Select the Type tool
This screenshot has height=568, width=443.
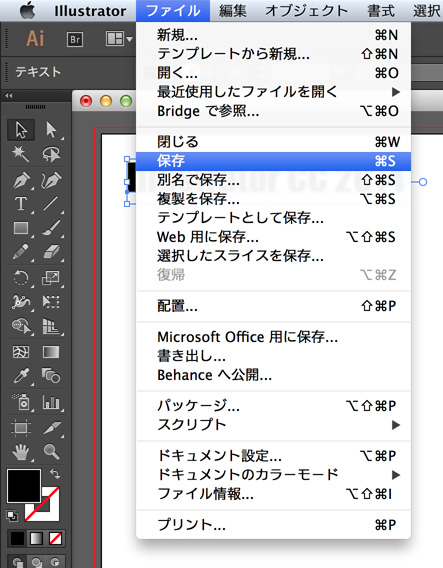21,204
